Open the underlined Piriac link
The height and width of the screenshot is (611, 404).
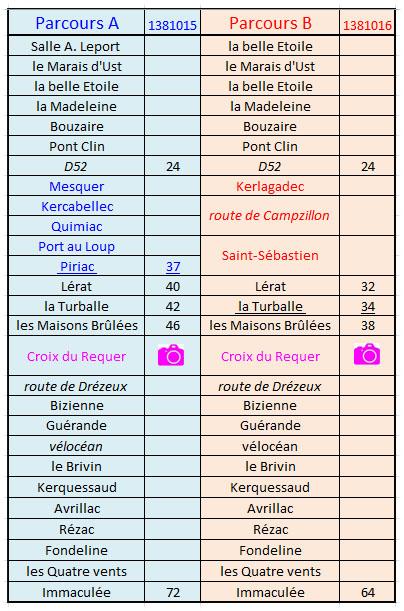click(x=77, y=267)
